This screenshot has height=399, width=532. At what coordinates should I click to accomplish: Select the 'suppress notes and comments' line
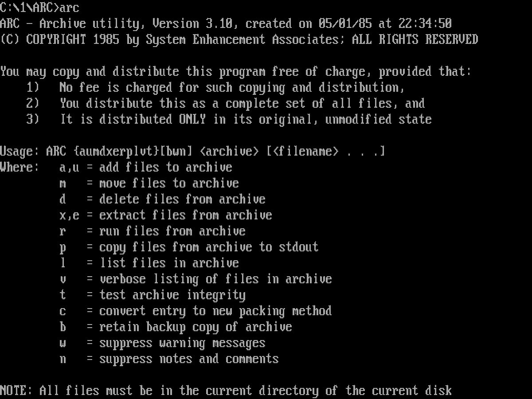click(169, 359)
